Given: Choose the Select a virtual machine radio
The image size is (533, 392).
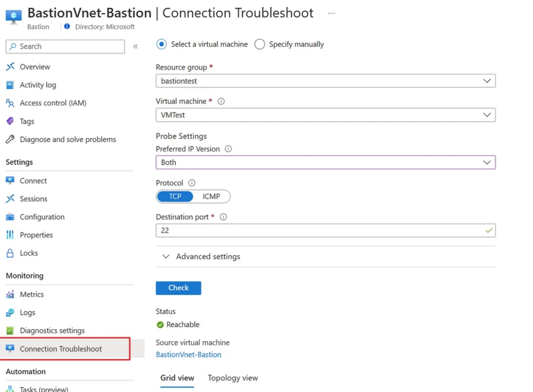Looking at the screenshot, I should tap(161, 44).
